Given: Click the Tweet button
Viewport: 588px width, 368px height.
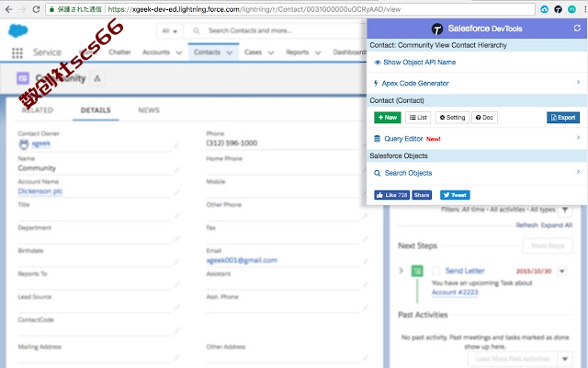Looking at the screenshot, I should [x=455, y=195].
